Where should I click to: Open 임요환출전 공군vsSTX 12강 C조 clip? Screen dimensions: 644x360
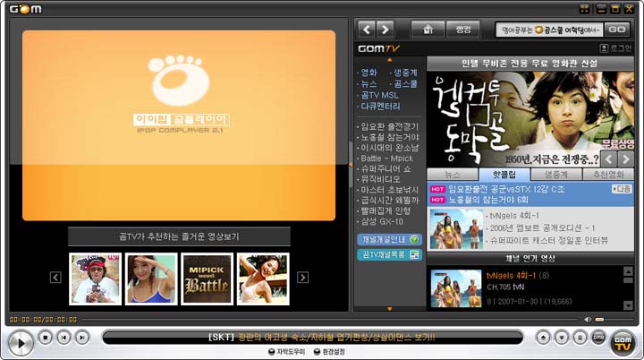[506, 189]
